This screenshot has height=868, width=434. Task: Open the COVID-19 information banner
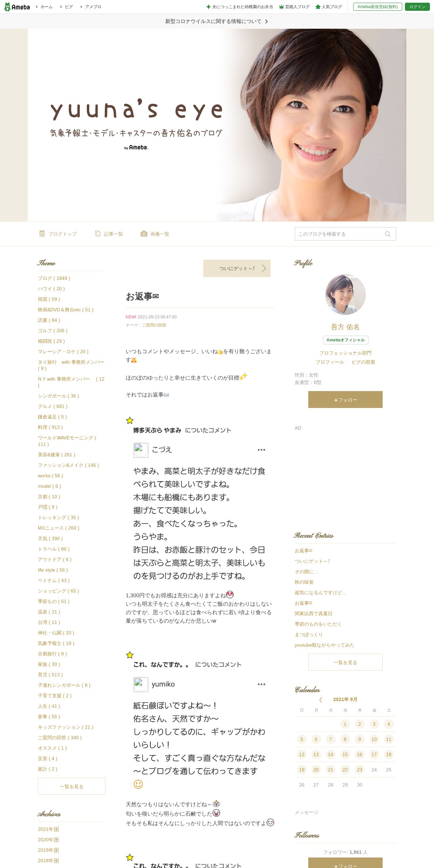point(217,21)
